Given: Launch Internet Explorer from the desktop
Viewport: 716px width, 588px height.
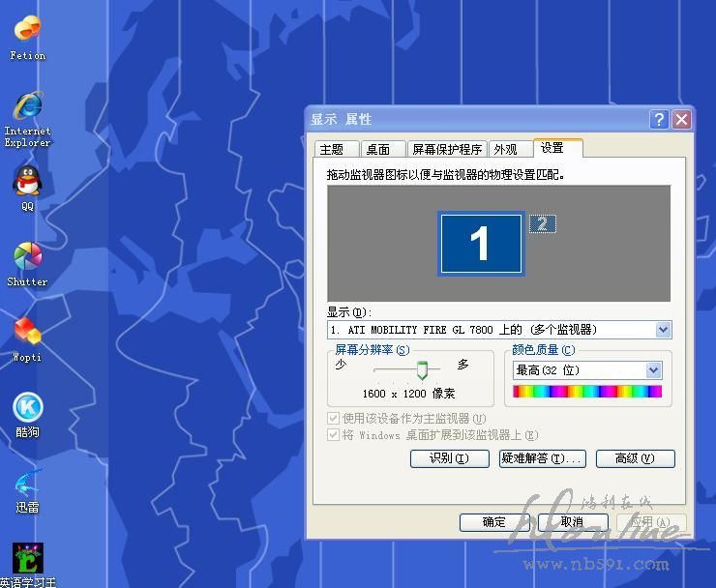Looking at the screenshot, I should pyautogui.click(x=27, y=106).
